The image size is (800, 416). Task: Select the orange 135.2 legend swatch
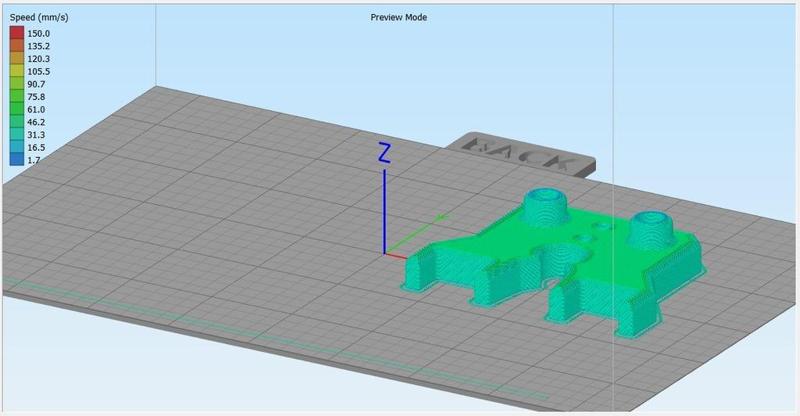click(17, 46)
